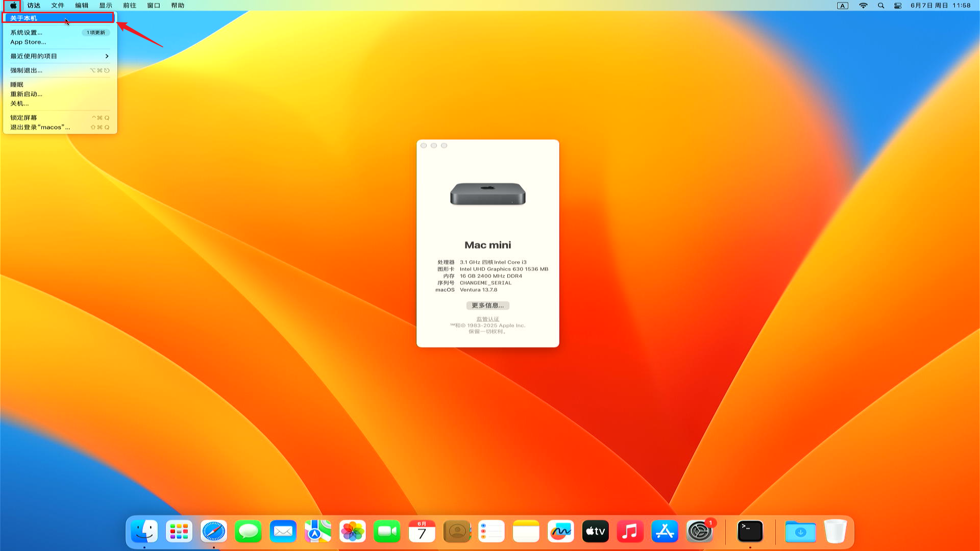
Task: Click the Mac mini device image
Action: tap(487, 194)
